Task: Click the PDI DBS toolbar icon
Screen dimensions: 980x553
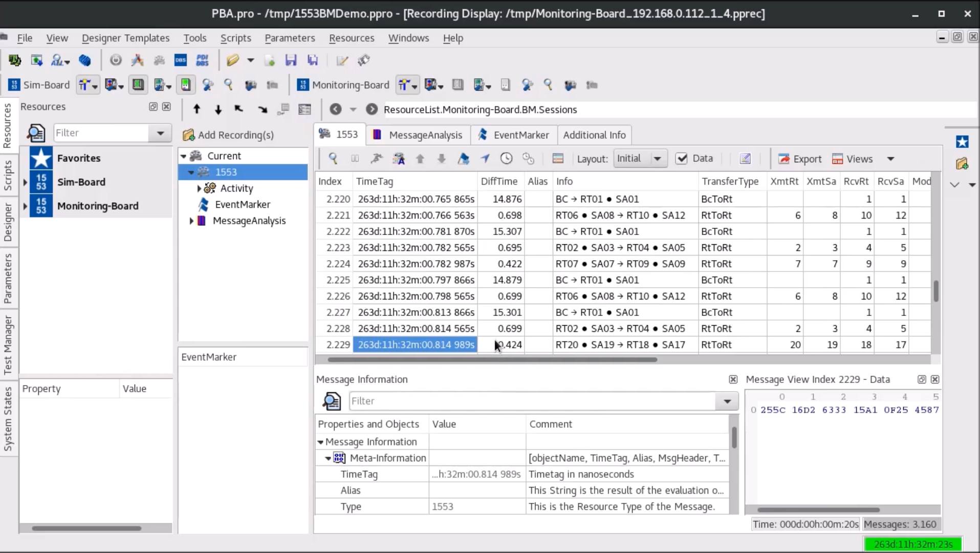Action: 203,60
